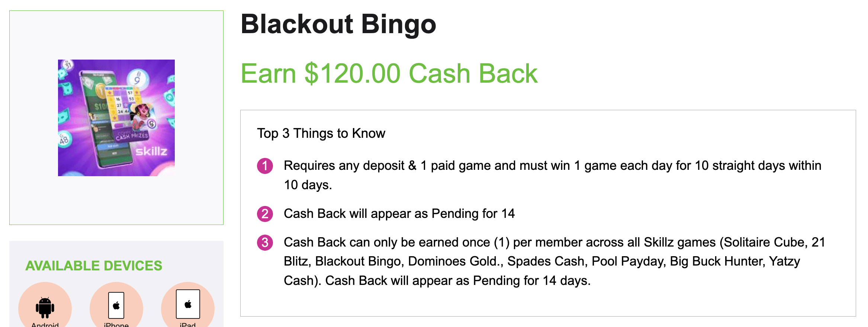Click the Top 3 Things to Know heading
The height and width of the screenshot is (327, 868).
(321, 133)
